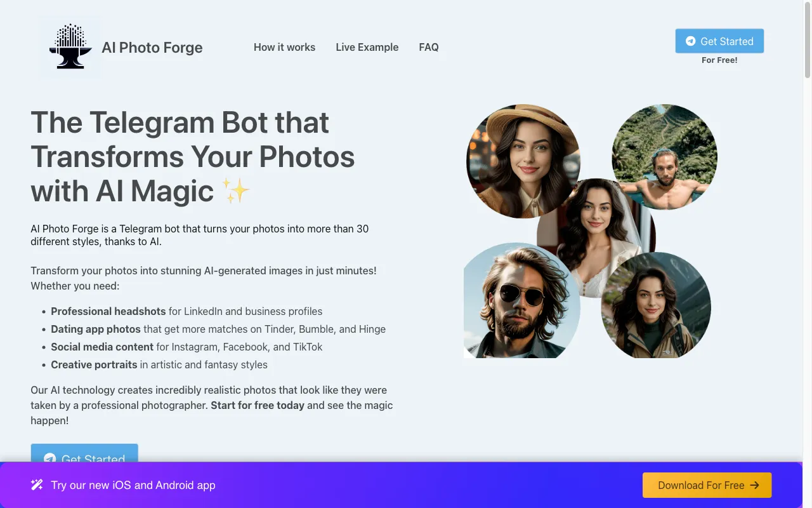This screenshot has width=812, height=508.
Task: Click Download For Free button in banner
Action: [707, 485]
